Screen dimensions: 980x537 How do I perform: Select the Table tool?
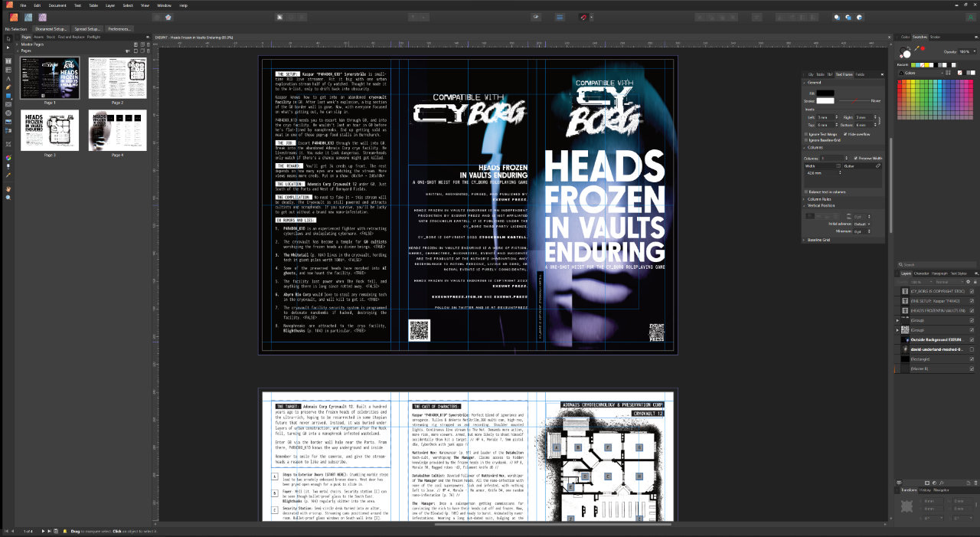(8, 70)
